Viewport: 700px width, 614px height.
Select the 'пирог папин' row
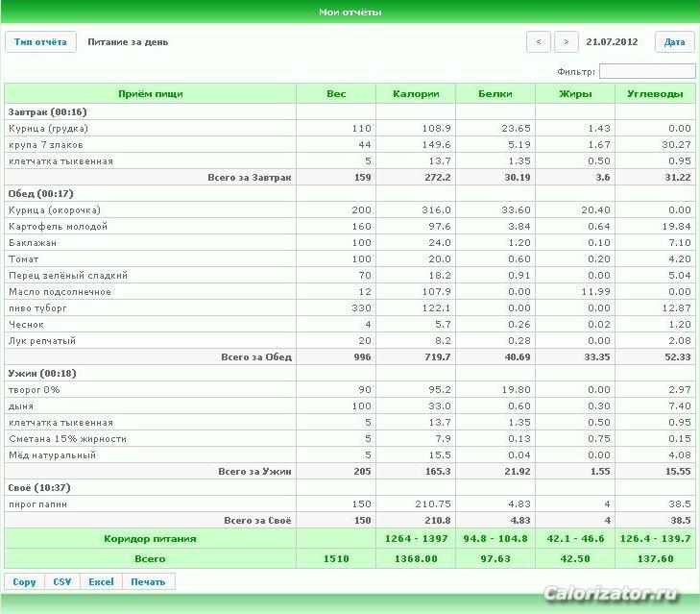(350, 504)
